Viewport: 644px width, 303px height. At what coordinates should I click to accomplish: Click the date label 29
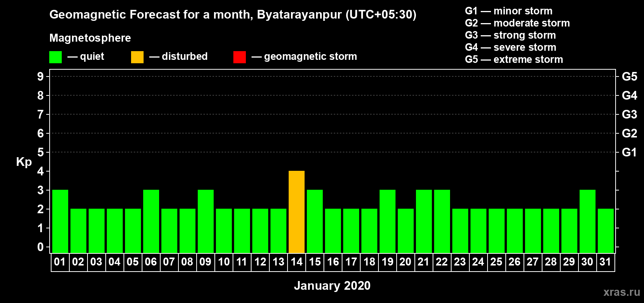pyautogui.click(x=569, y=262)
